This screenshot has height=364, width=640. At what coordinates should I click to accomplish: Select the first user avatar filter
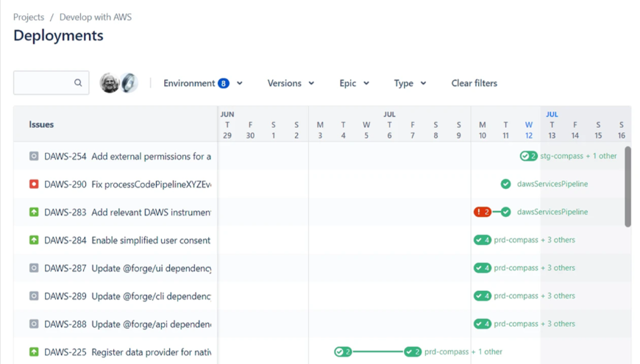click(110, 83)
